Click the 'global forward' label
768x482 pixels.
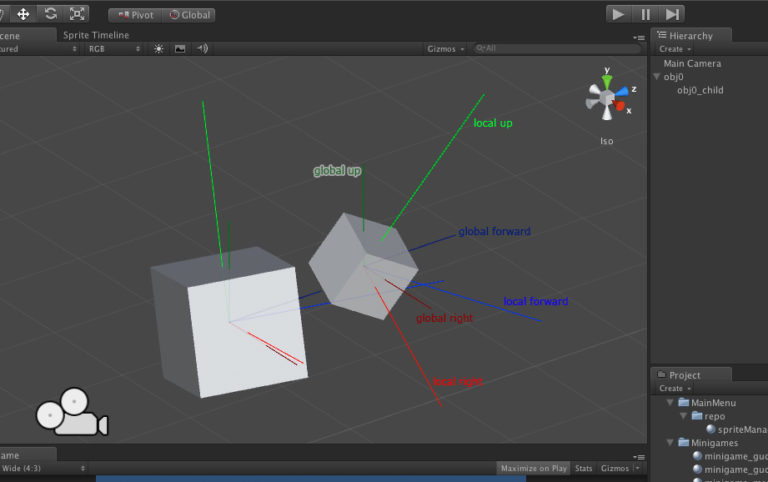pyautogui.click(x=495, y=231)
